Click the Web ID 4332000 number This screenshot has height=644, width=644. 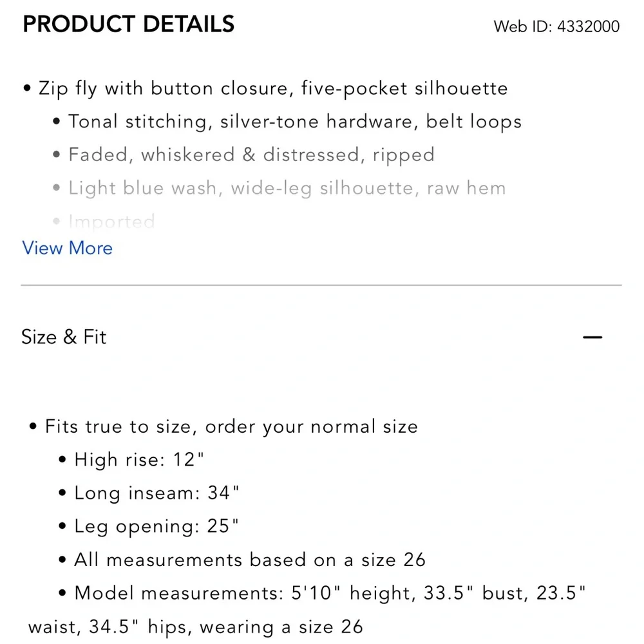point(588,26)
